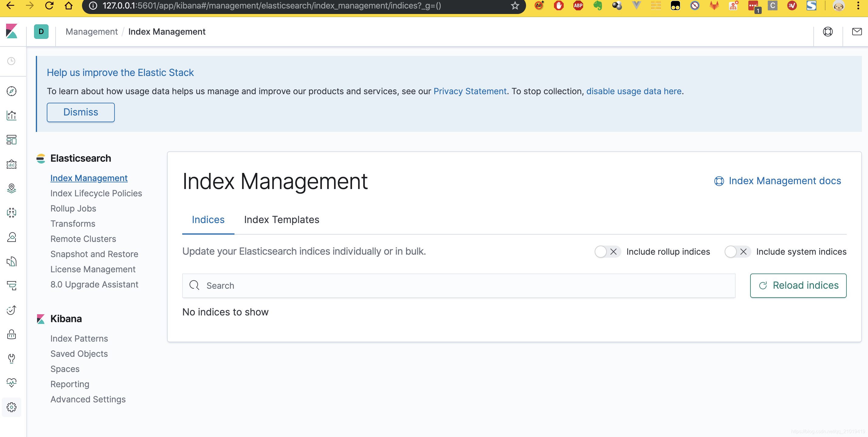Image resolution: width=868 pixels, height=437 pixels.
Task: Click the browser home icon
Action: point(69,5)
